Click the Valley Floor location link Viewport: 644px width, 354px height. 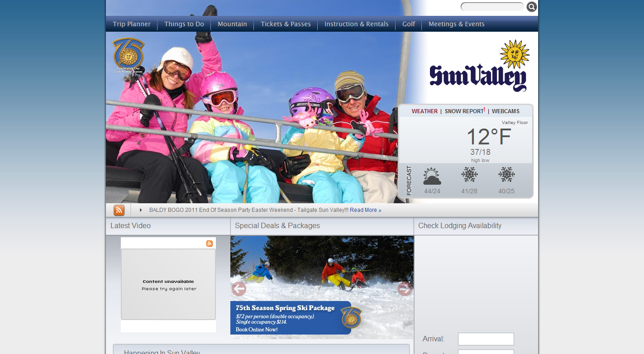[x=522, y=123]
